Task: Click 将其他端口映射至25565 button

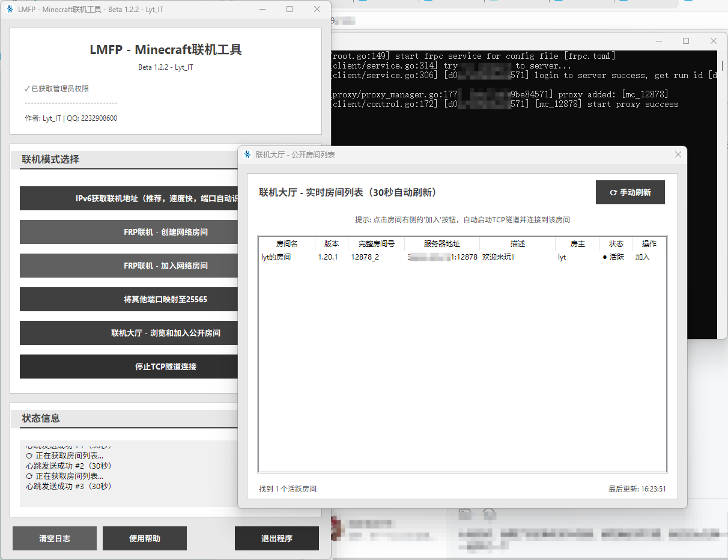Action: (129, 299)
